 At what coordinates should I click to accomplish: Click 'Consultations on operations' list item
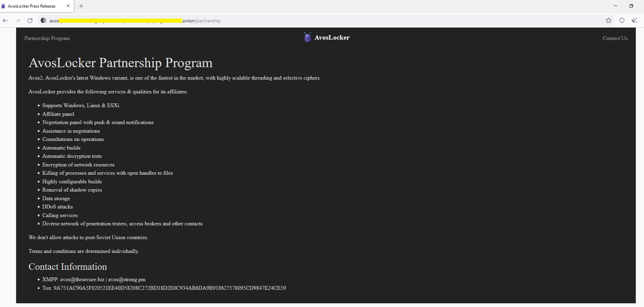[73, 139]
